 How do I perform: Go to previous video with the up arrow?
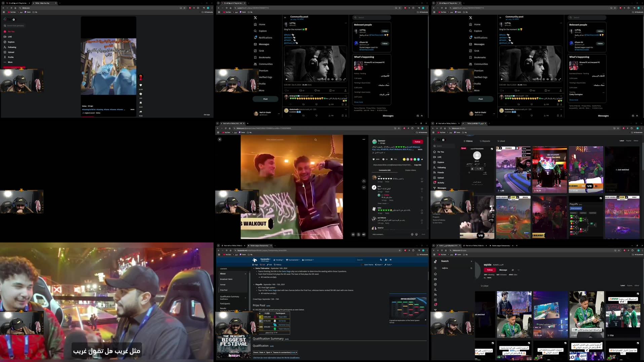364,181
